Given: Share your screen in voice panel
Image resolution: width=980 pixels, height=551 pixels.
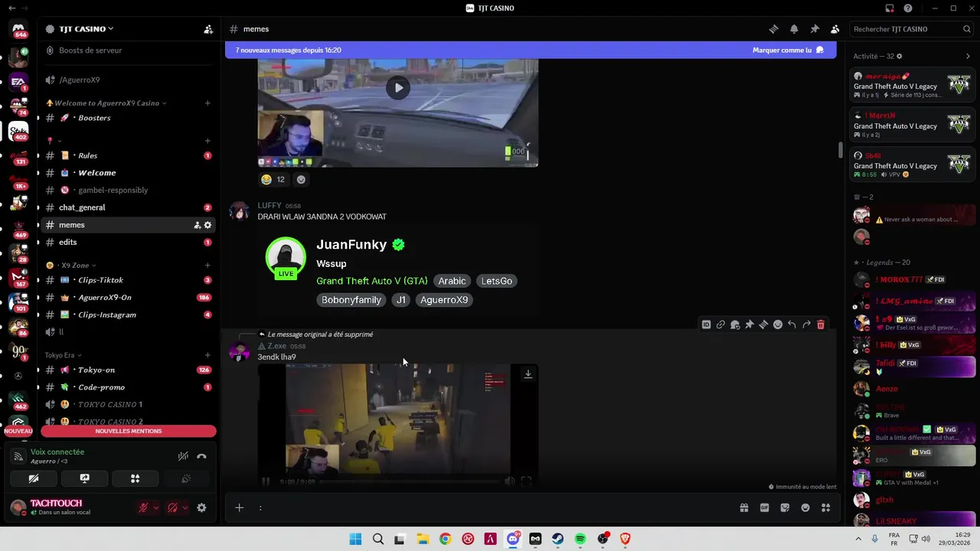Looking at the screenshot, I should 85,478.
